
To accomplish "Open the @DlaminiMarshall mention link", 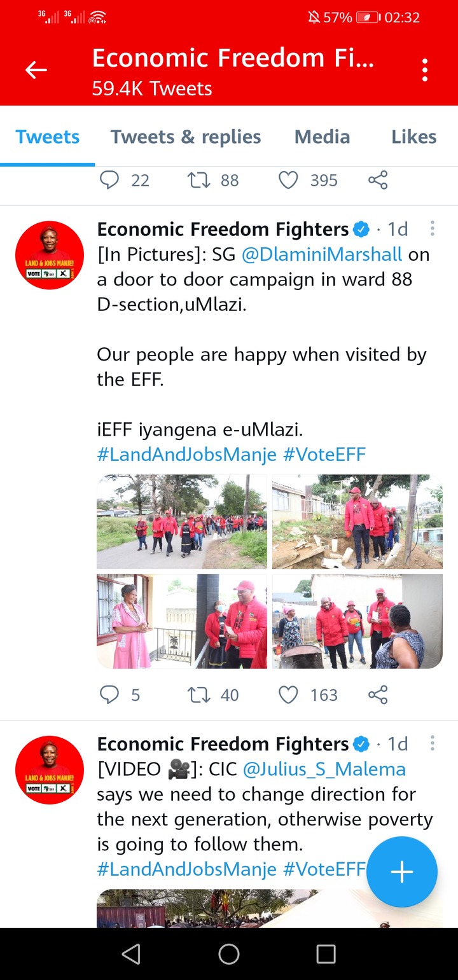I will (x=322, y=254).
